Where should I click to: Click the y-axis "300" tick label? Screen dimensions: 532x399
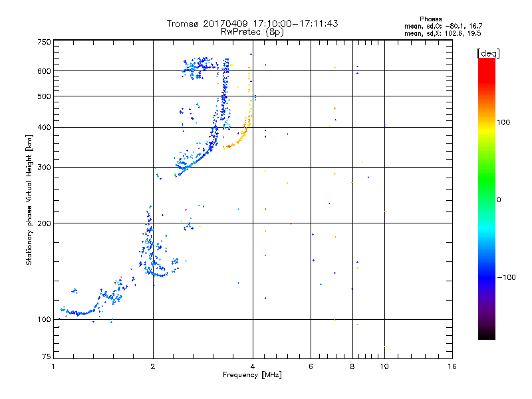click(44, 167)
